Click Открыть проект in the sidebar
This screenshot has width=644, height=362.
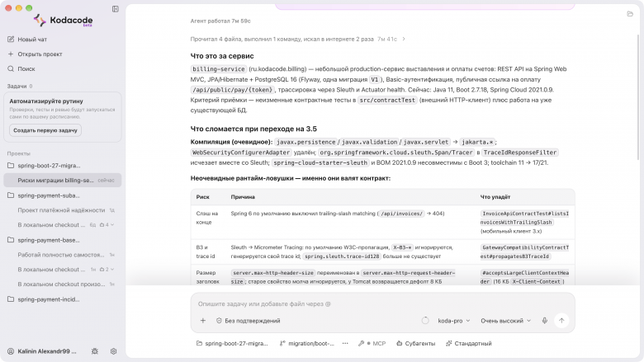click(35, 54)
